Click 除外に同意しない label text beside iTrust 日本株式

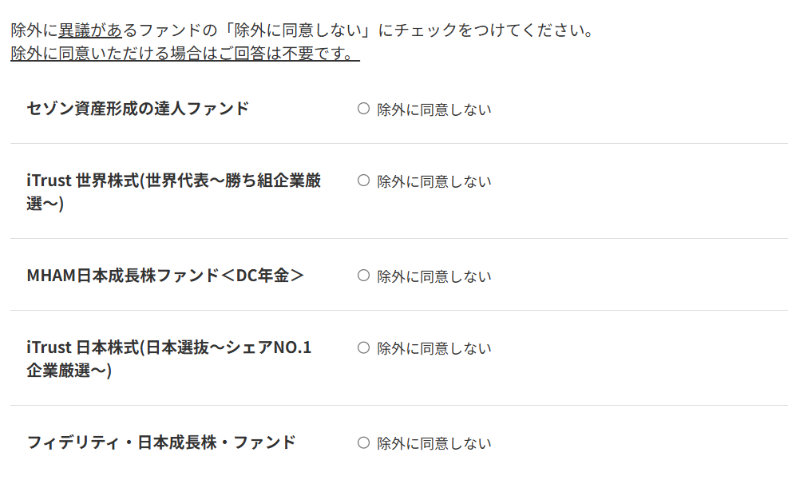434,349
